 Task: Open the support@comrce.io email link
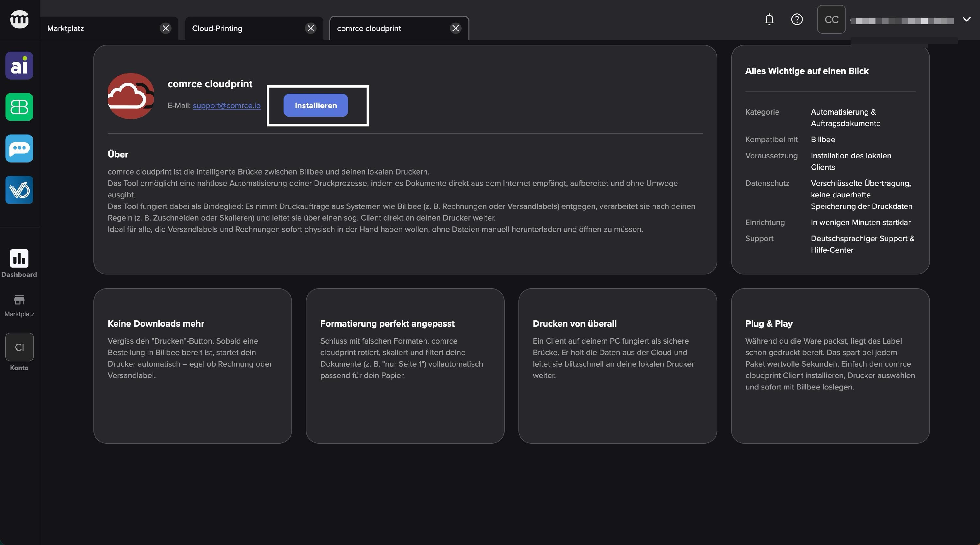[x=226, y=106]
